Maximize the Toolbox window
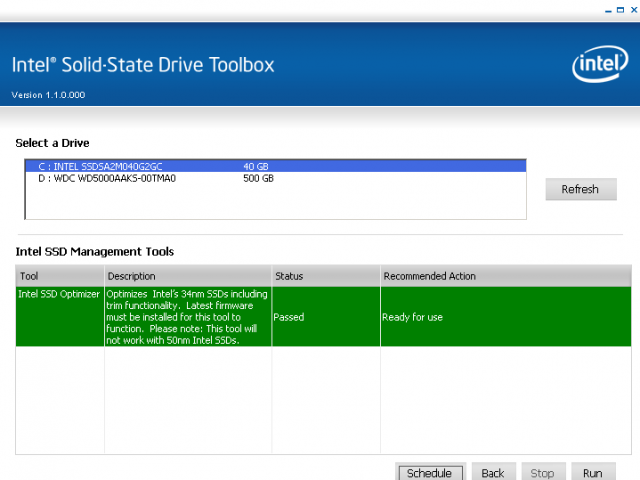 pyautogui.click(x=620, y=10)
